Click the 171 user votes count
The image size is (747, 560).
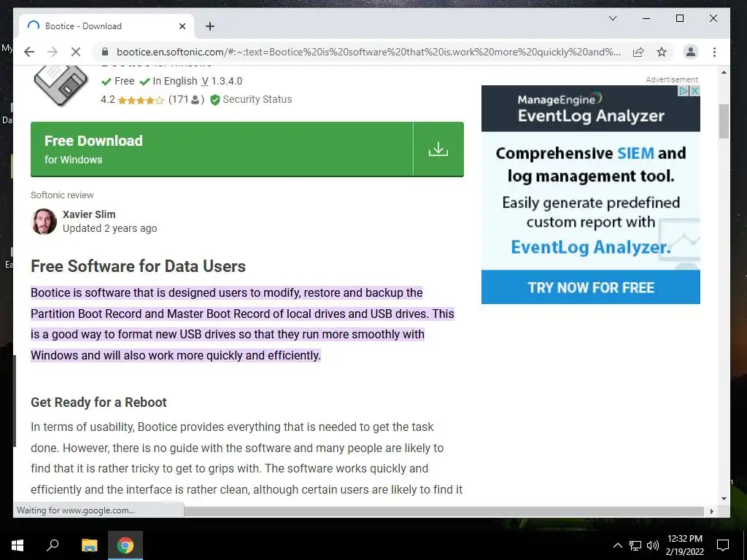tap(186, 99)
